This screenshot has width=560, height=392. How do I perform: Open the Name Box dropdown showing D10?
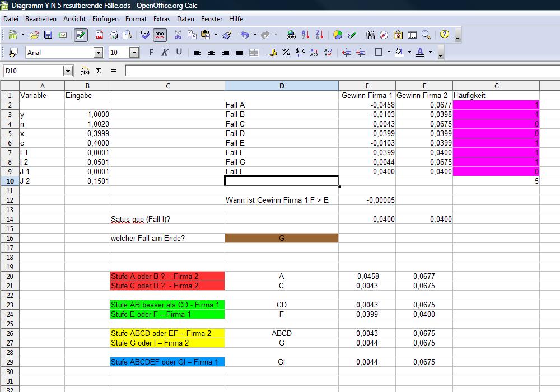68,71
